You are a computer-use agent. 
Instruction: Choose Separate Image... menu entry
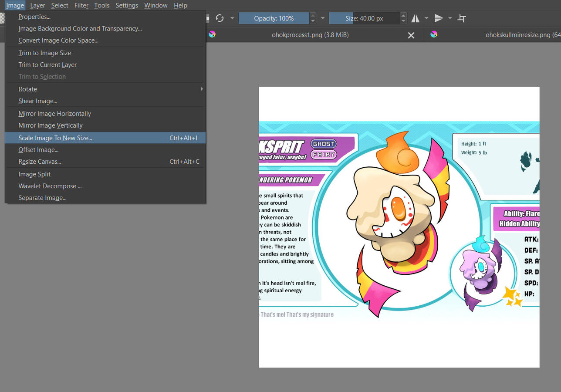point(105,198)
